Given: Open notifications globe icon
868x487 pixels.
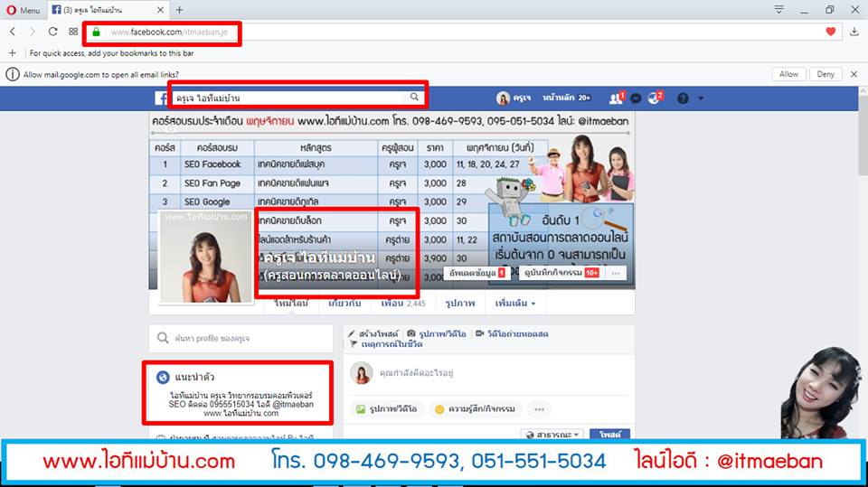Looking at the screenshot, I should [655, 98].
